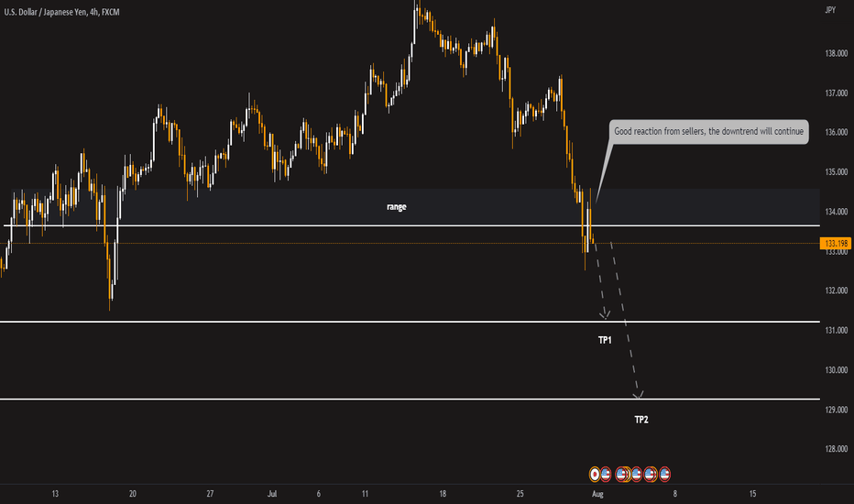
Task: Click the arrowhead pointing at TP2 line
Action: point(639,395)
